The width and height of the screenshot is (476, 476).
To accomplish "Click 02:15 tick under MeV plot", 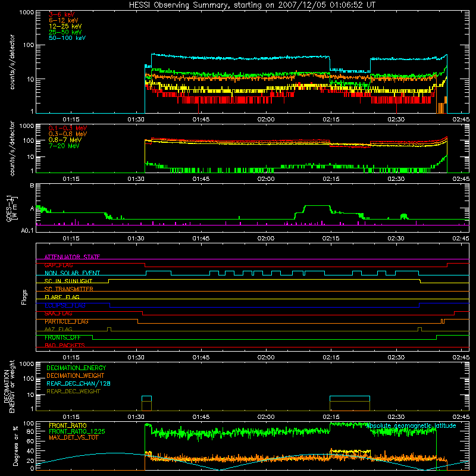I will [x=331, y=179].
